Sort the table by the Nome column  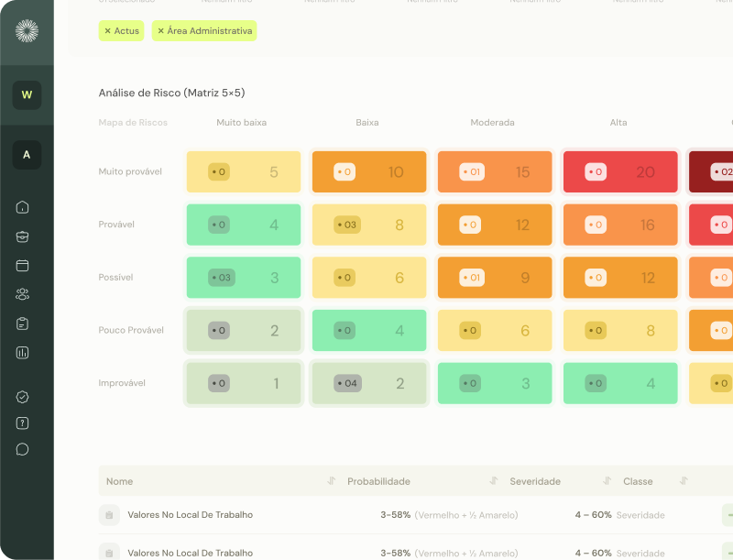click(332, 481)
